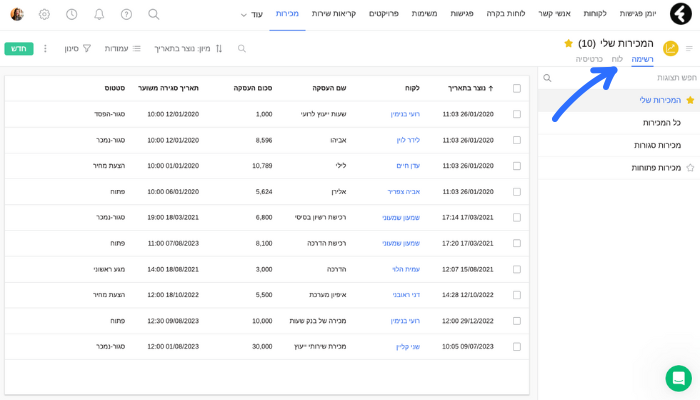Image resolution: width=700 pixels, height=400 pixels.
Task: Switch to the כרטיסיה card view tab
Action: pos(589,59)
